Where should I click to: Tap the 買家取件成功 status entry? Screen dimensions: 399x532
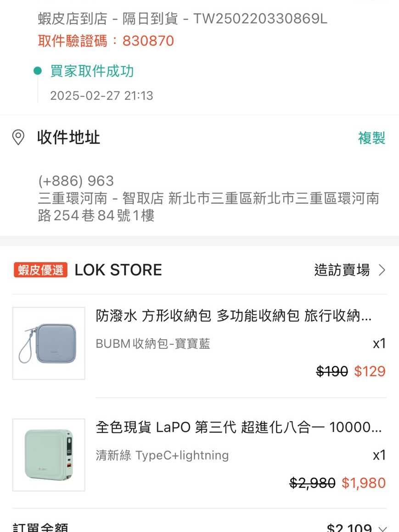(92, 71)
